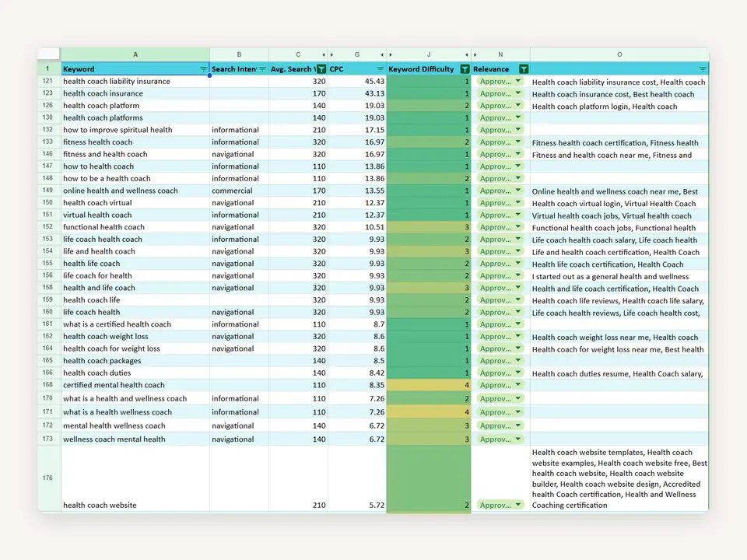Open the green filter icon on Avg. Search

321,69
